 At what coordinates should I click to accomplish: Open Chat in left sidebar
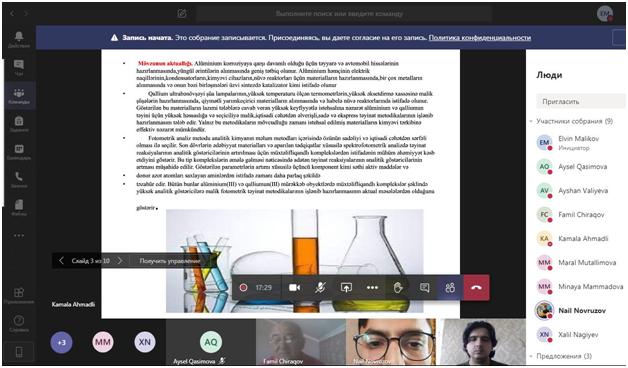click(x=19, y=67)
